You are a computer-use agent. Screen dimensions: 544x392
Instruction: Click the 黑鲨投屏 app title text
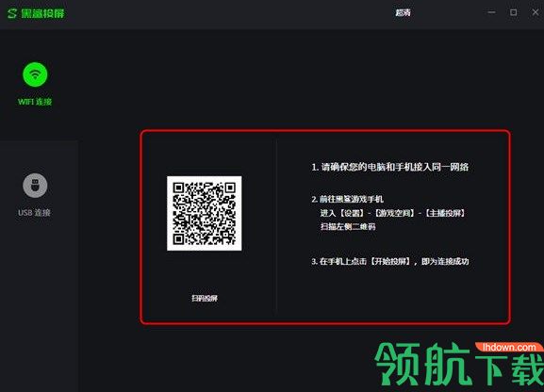[x=42, y=13]
